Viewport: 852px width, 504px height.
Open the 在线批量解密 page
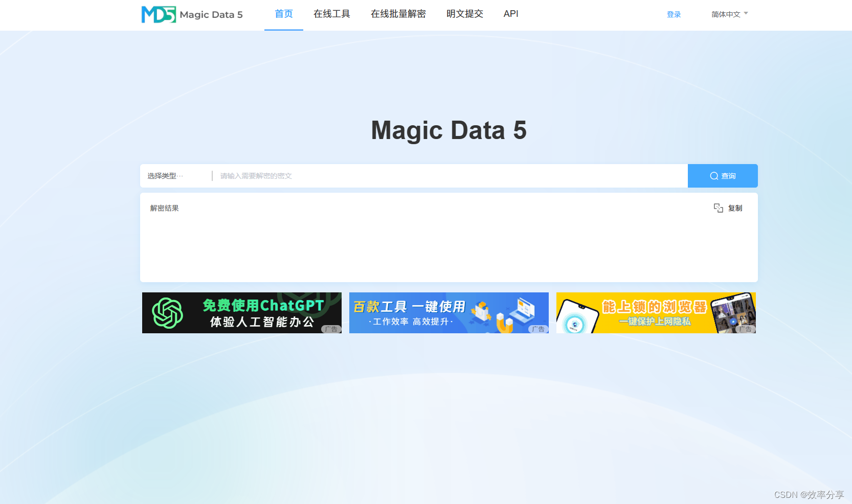[x=398, y=14]
